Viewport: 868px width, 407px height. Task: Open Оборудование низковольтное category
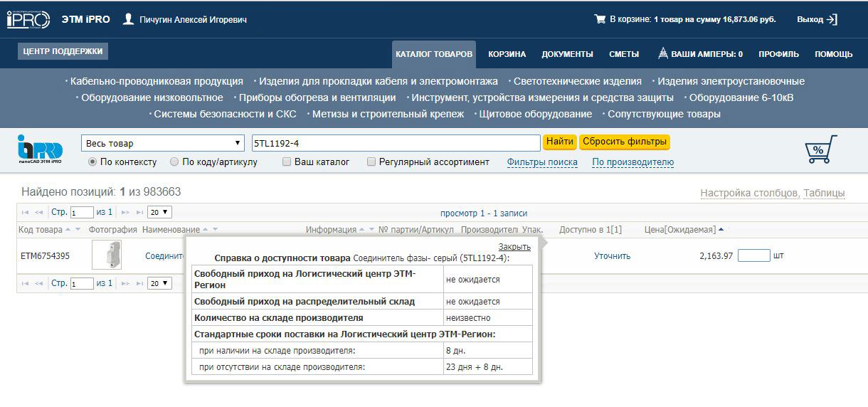152,97
